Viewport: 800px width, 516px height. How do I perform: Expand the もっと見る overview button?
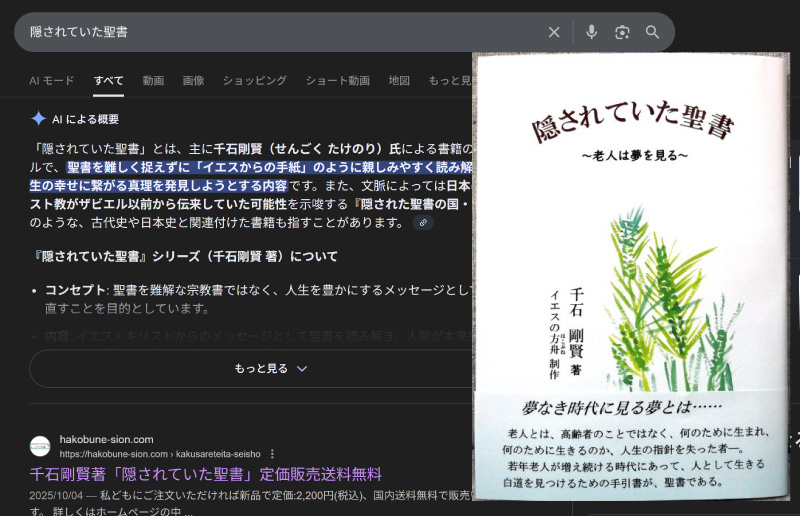[270, 368]
